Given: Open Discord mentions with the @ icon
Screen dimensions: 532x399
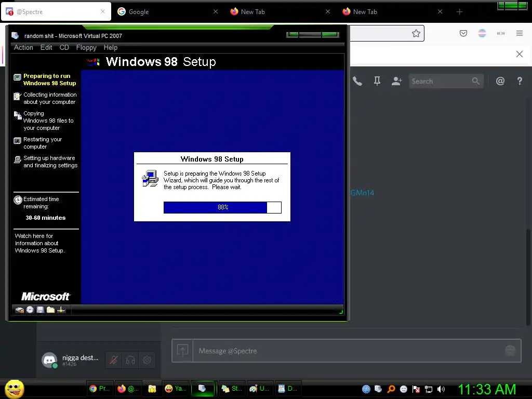Looking at the screenshot, I should click(500, 81).
